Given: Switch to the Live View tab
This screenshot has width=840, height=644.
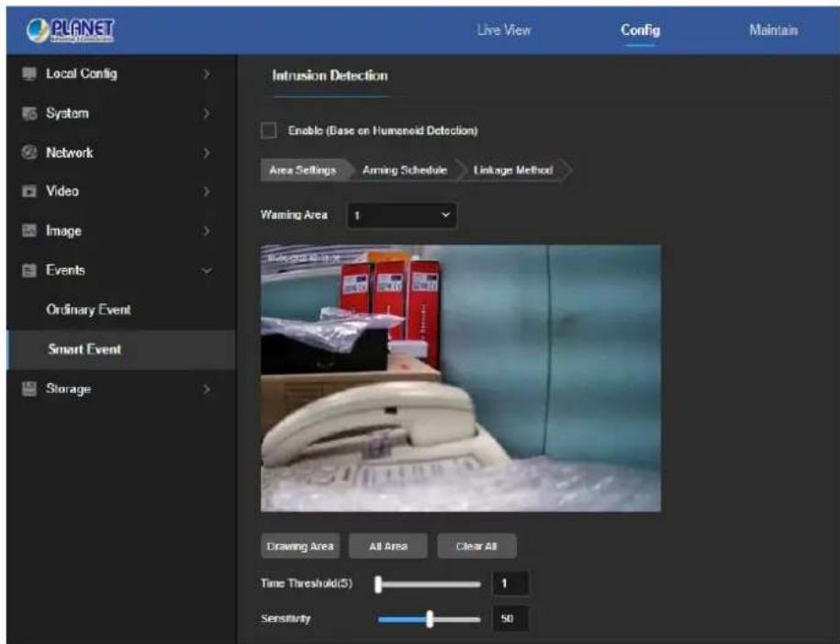Looking at the screenshot, I should click(504, 30).
